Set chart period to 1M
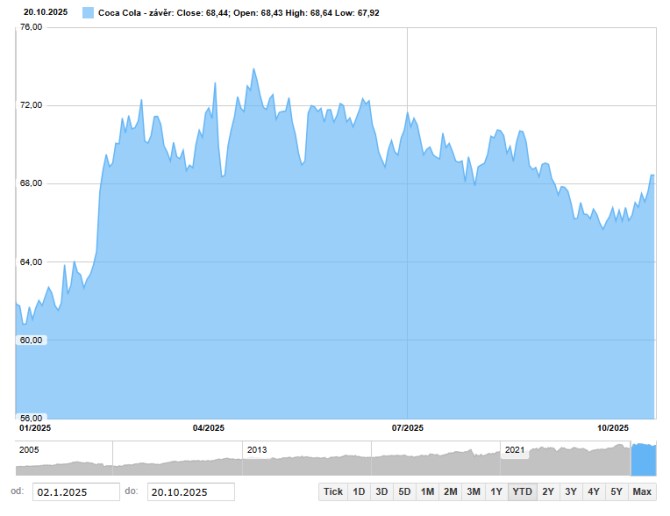This screenshot has height=516, width=670. pyautogui.click(x=427, y=491)
